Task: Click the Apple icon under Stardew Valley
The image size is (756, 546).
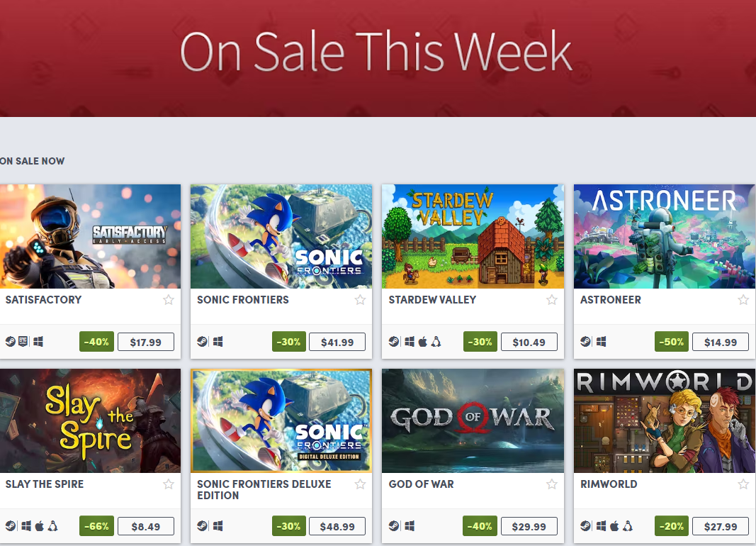Action: pos(423,342)
